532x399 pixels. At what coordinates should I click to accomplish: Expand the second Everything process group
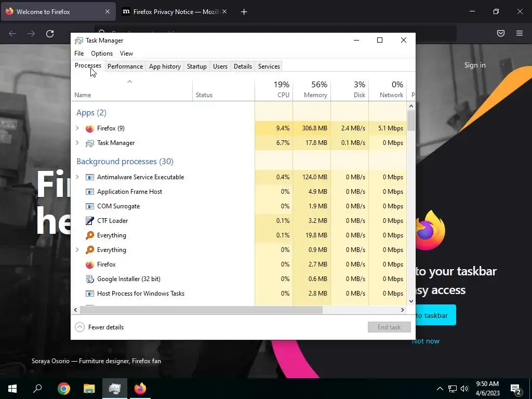coord(77,250)
